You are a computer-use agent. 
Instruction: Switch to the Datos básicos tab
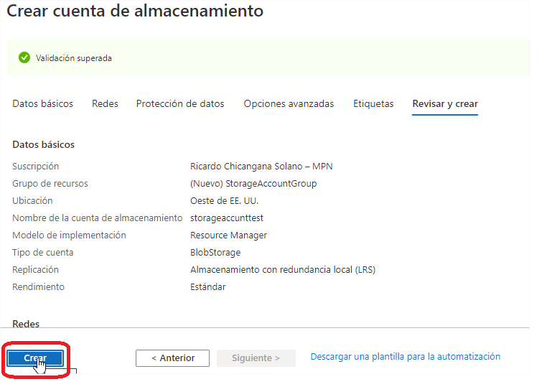click(42, 104)
